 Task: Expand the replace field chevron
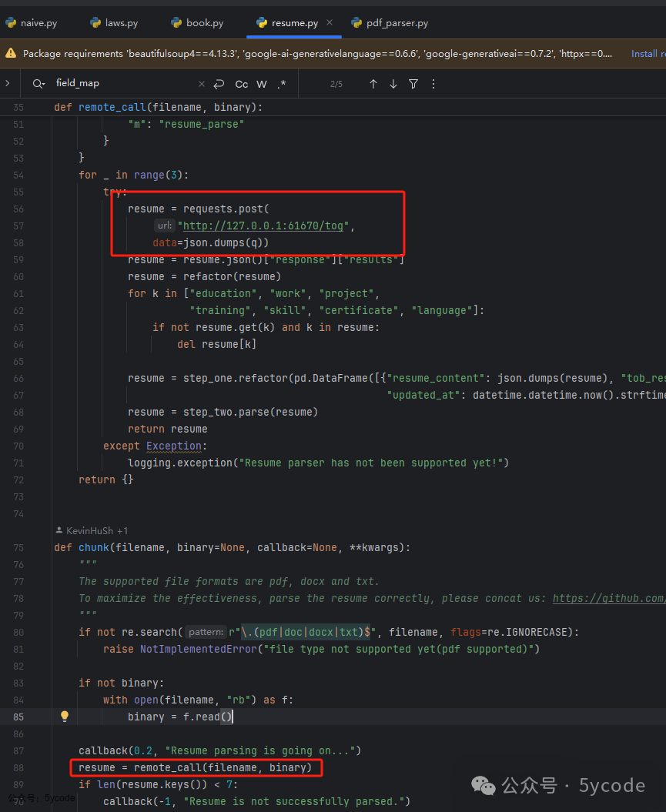[7, 83]
